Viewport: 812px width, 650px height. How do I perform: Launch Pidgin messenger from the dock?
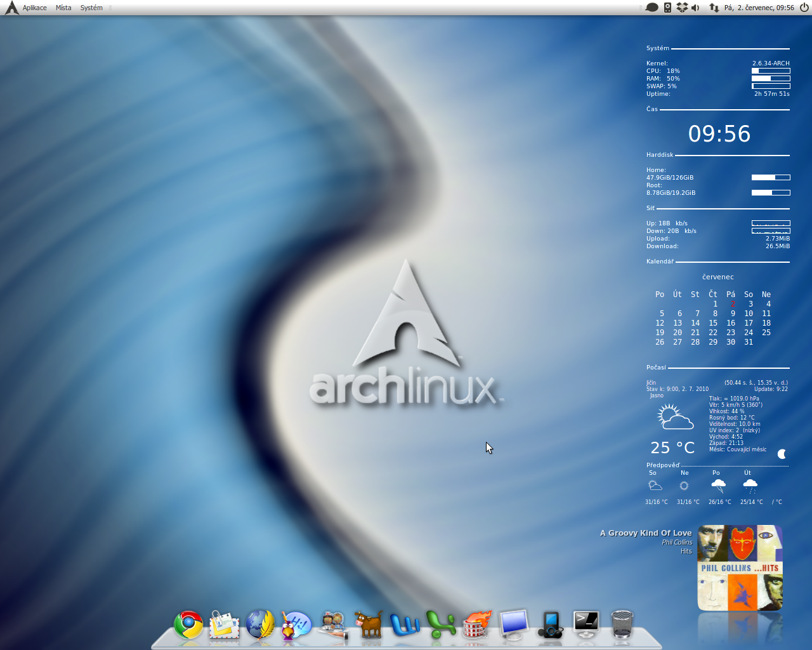(296, 625)
